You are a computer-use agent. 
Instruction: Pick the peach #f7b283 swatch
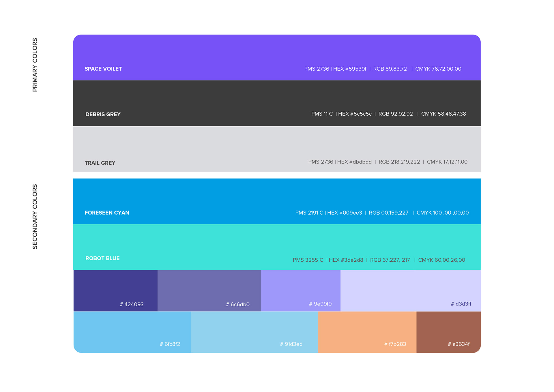coord(367,332)
